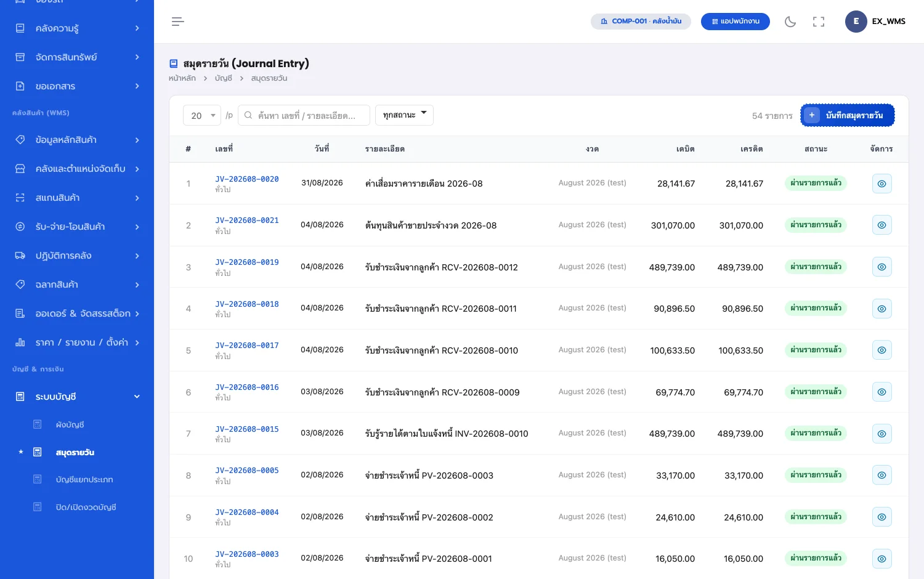The image size is (924, 579).
Task: Collapse the sidebar with the hamburger icon
Action: [x=178, y=22]
